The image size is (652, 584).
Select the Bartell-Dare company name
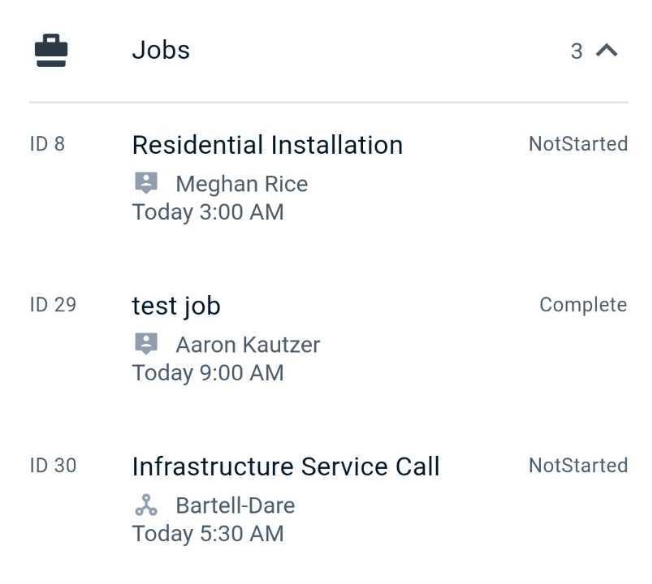point(235,506)
